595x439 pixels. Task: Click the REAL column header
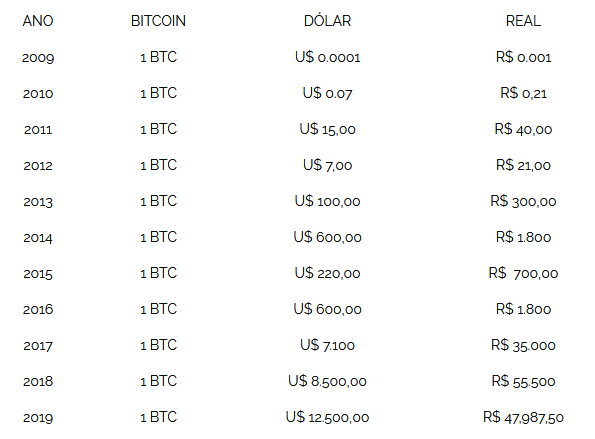[x=523, y=21]
